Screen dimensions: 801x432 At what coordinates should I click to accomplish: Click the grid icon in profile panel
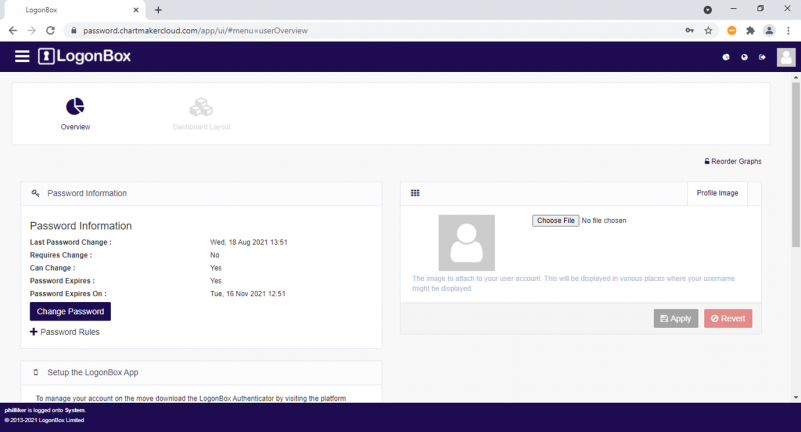coord(415,193)
